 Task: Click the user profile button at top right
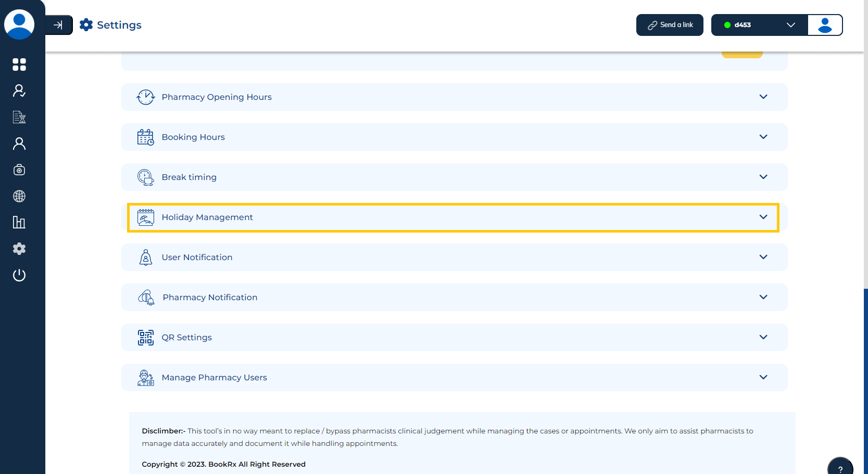point(825,25)
